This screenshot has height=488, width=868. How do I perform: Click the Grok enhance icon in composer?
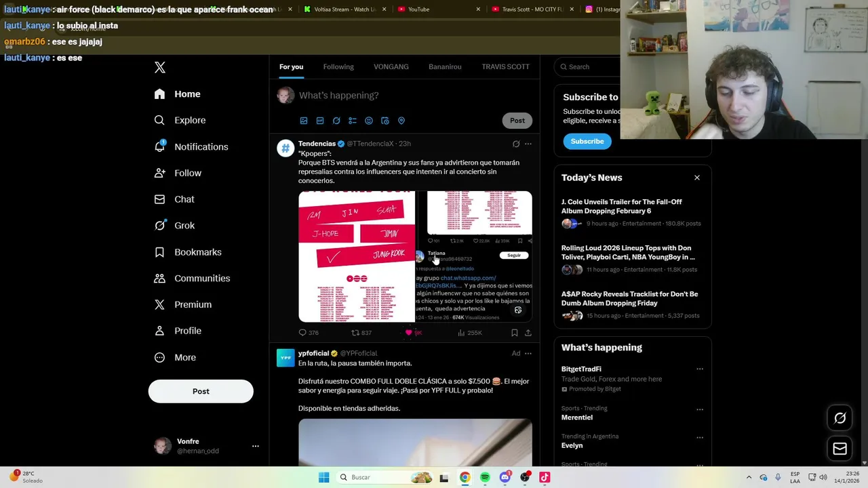coord(336,121)
